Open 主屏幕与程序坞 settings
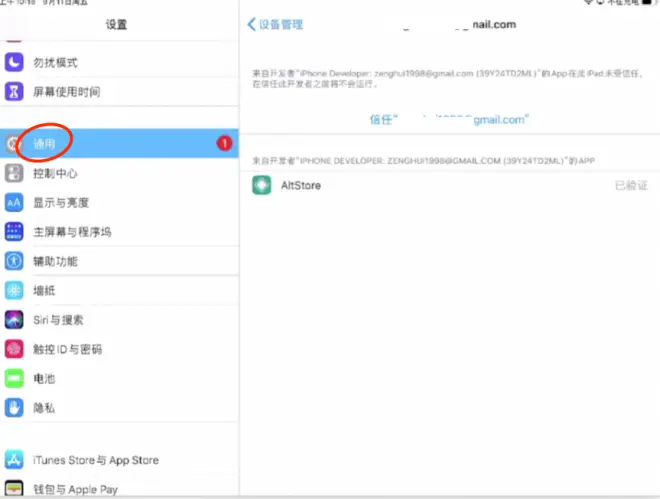The height and width of the screenshot is (499, 660). click(120, 231)
